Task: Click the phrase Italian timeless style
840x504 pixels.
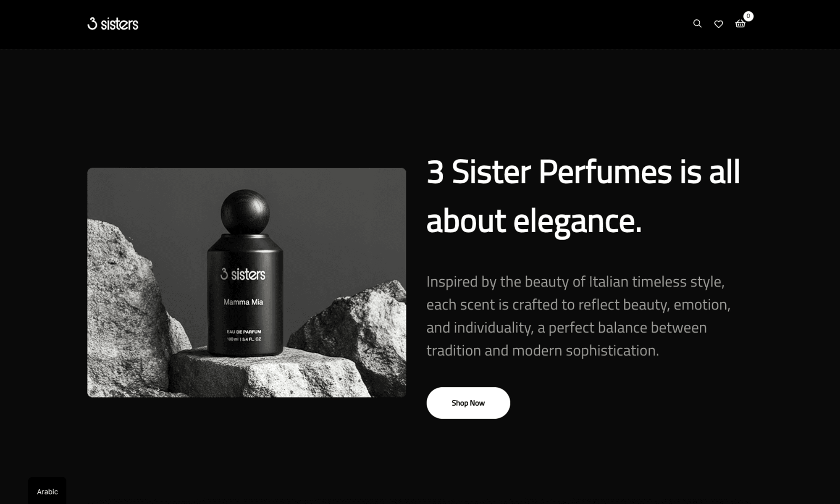Action: click(656, 281)
